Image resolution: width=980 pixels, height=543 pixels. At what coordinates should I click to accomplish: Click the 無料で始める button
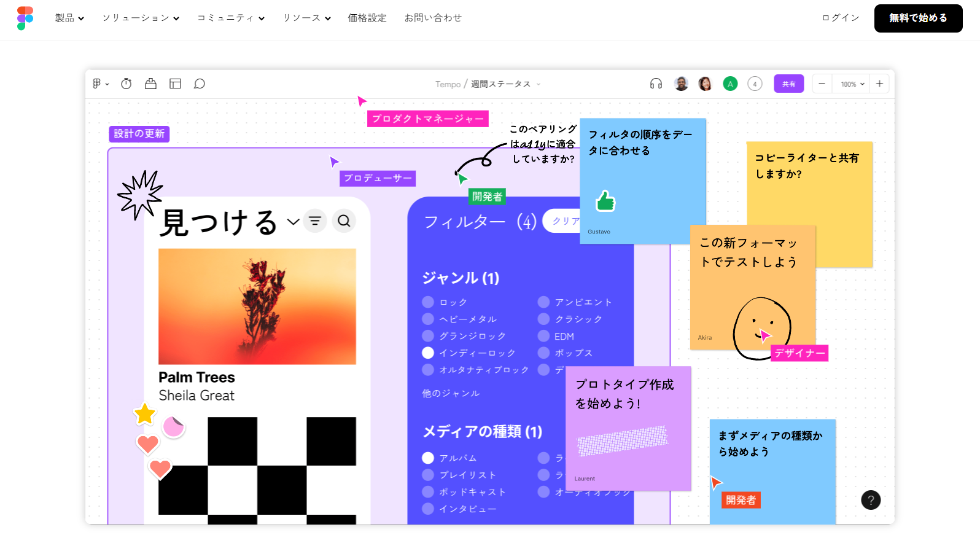pos(918,18)
